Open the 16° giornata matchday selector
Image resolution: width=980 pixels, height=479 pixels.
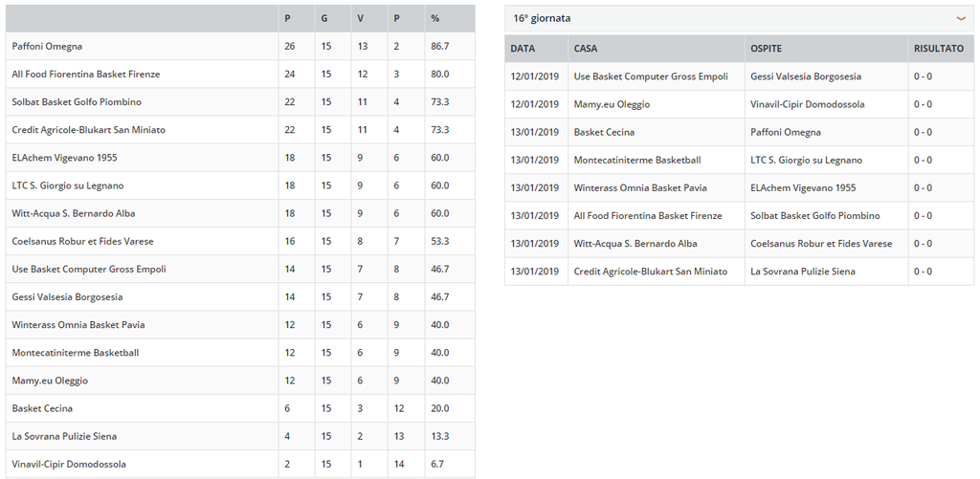click(x=739, y=19)
